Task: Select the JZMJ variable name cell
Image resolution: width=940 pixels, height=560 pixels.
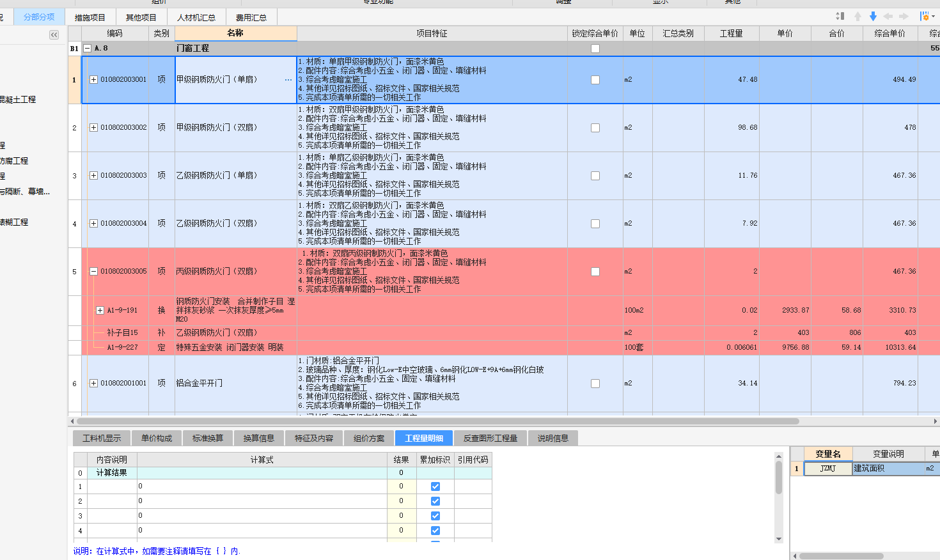Action: (x=828, y=469)
